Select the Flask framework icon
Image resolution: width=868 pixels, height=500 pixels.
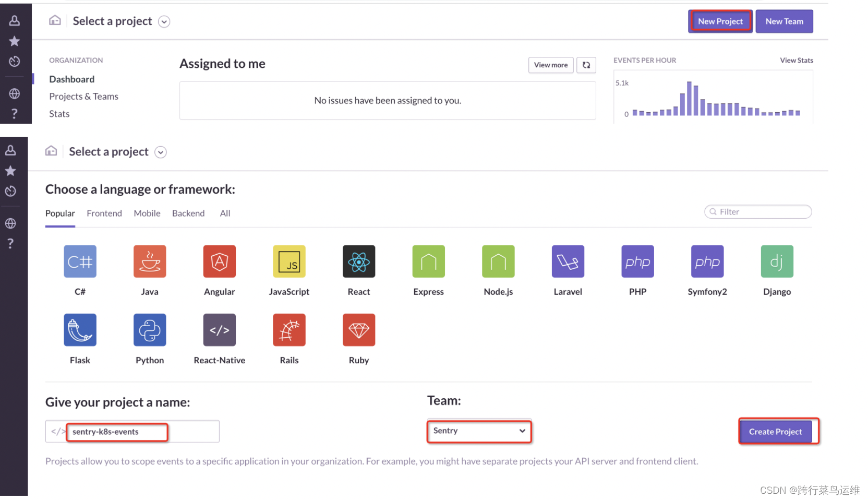click(x=80, y=330)
